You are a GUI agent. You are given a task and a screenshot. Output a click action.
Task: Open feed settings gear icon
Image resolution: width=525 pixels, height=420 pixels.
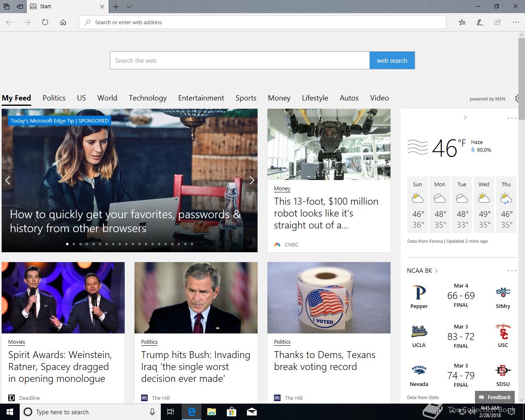(x=517, y=98)
